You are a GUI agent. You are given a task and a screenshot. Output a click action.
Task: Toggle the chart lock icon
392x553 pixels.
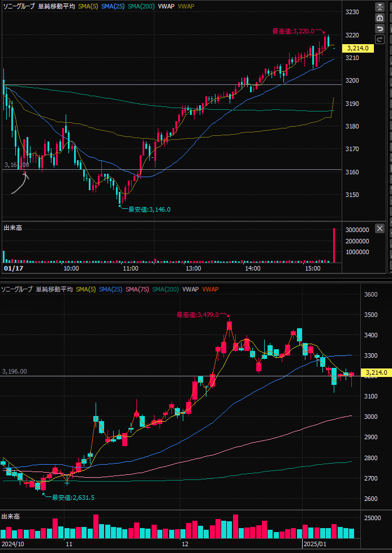pyautogui.click(x=380, y=18)
